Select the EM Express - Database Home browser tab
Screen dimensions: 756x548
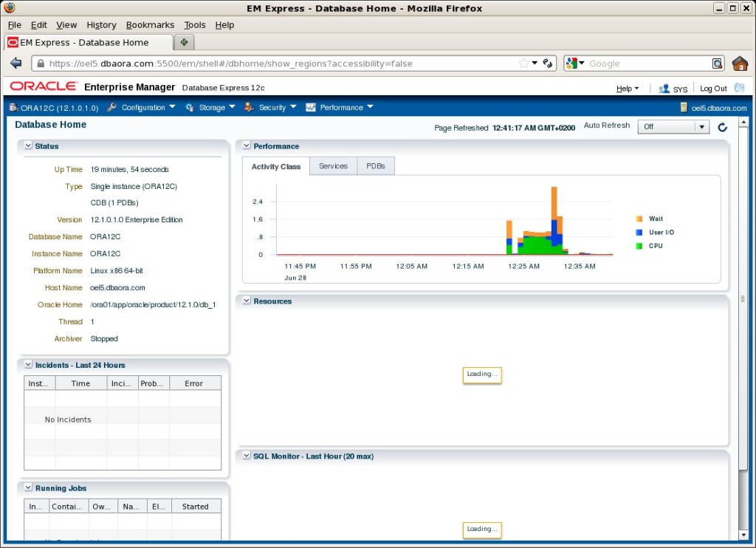89,42
